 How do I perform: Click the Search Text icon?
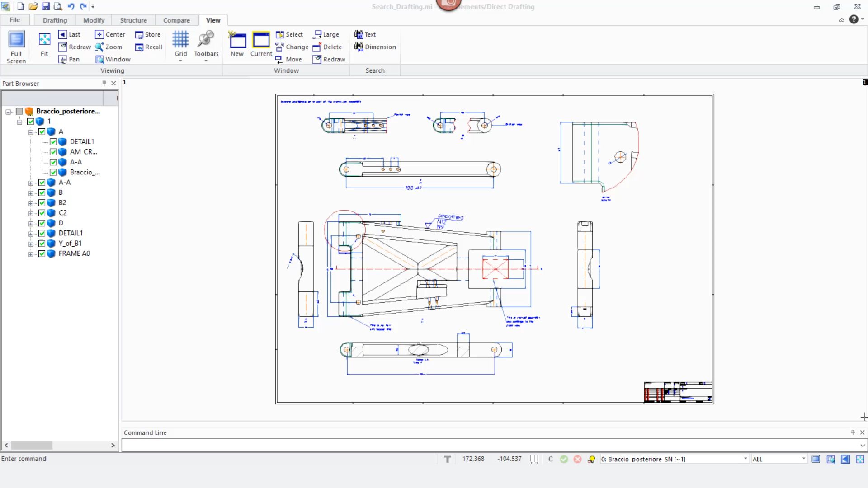click(x=359, y=34)
